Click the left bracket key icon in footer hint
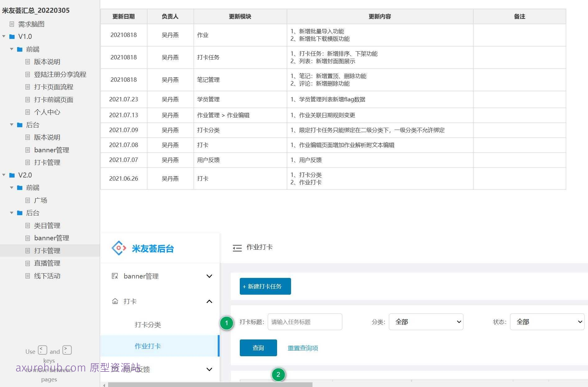The width and height of the screenshot is (588, 387). (43, 350)
